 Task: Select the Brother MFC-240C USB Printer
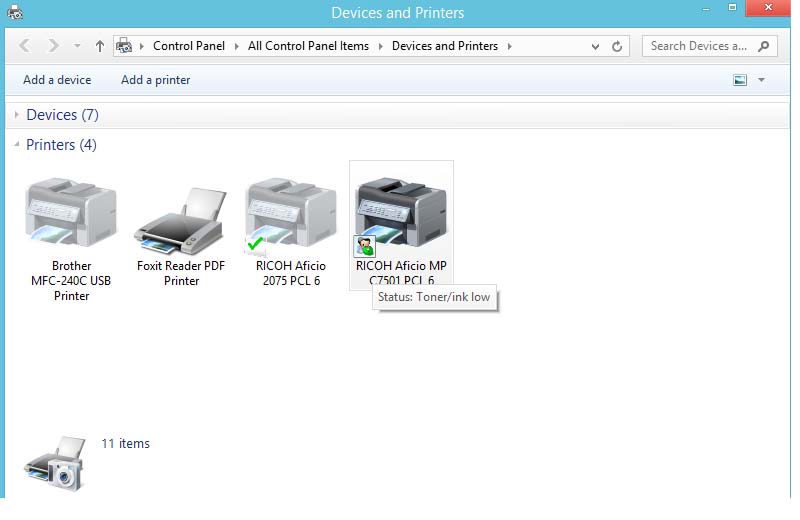point(71,214)
